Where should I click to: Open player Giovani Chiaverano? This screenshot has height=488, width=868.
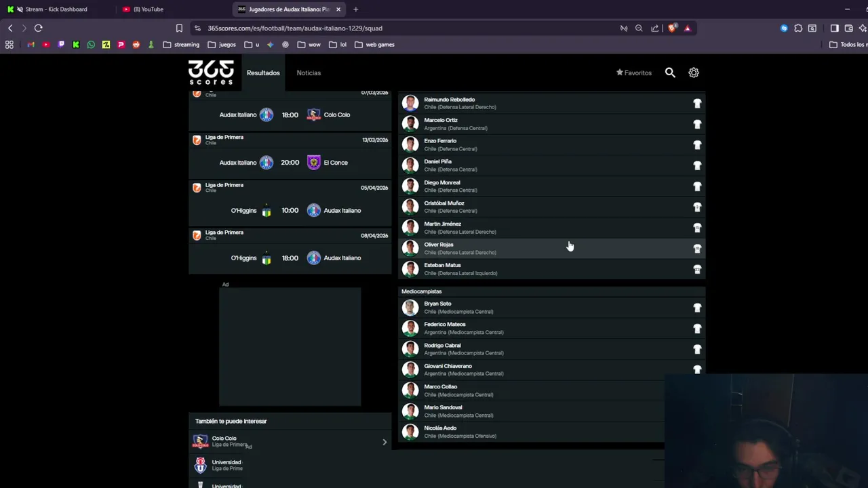552,369
